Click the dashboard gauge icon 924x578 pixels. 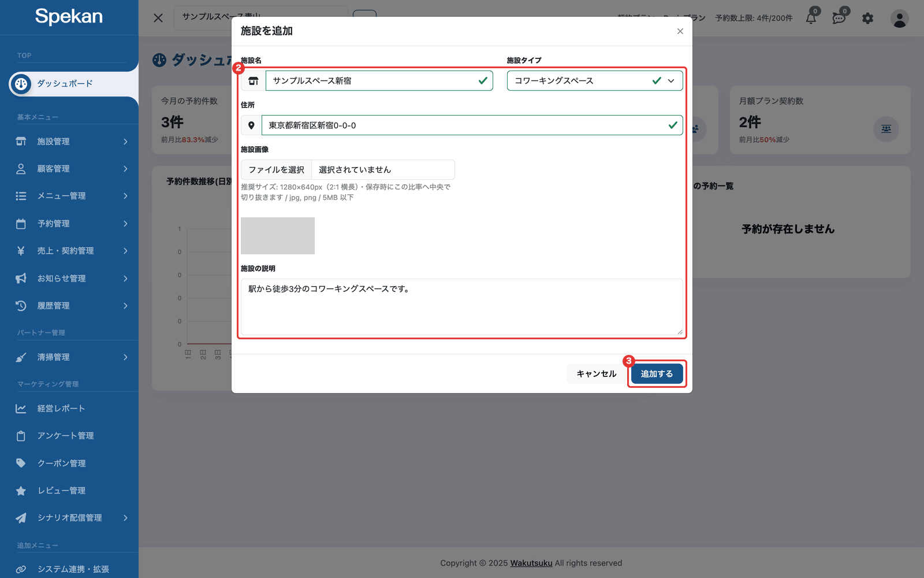pyautogui.click(x=21, y=84)
